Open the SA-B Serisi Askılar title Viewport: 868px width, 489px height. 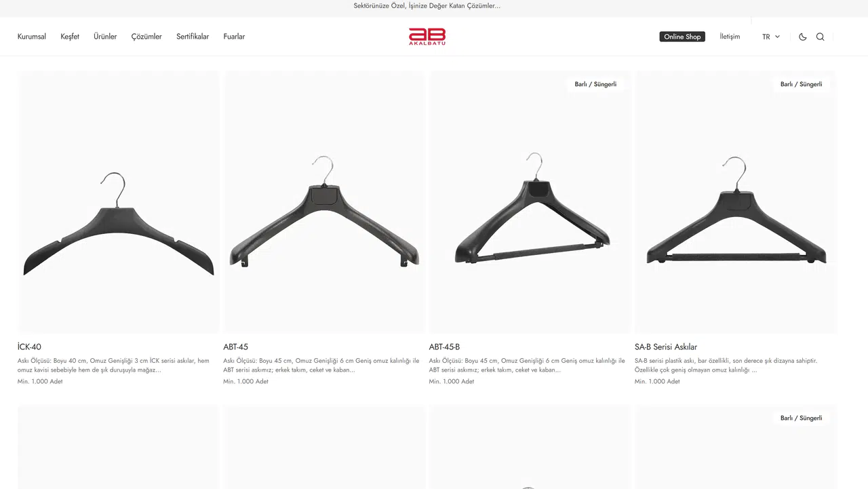click(666, 347)
